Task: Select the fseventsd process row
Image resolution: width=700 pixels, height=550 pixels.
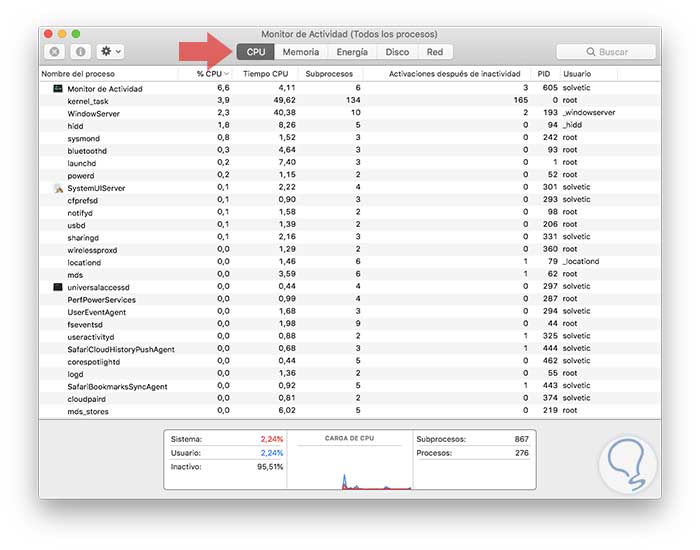Action: 350,324
